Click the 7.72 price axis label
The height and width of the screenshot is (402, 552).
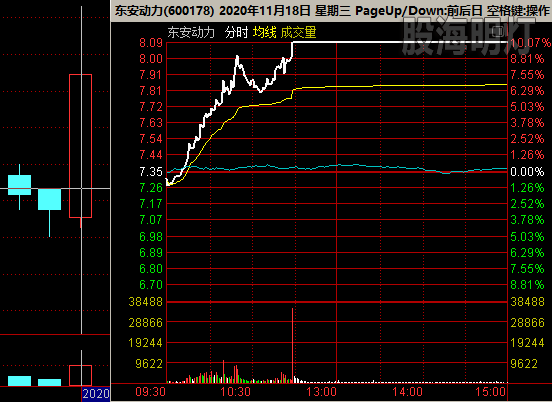[x=151, y=107]
